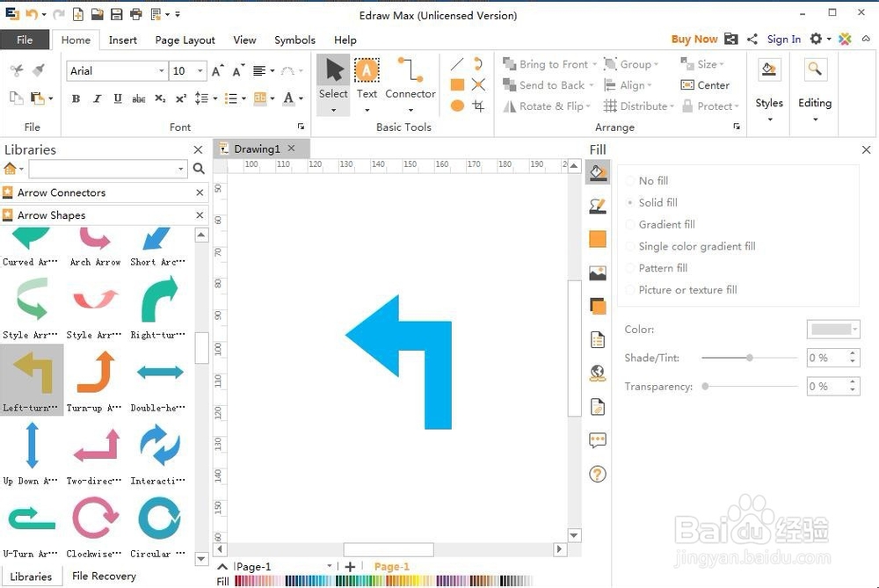Select the Left-turn arrow shape thumbnail
Viewport: 879px width, 588px height.
coord(32,379)
